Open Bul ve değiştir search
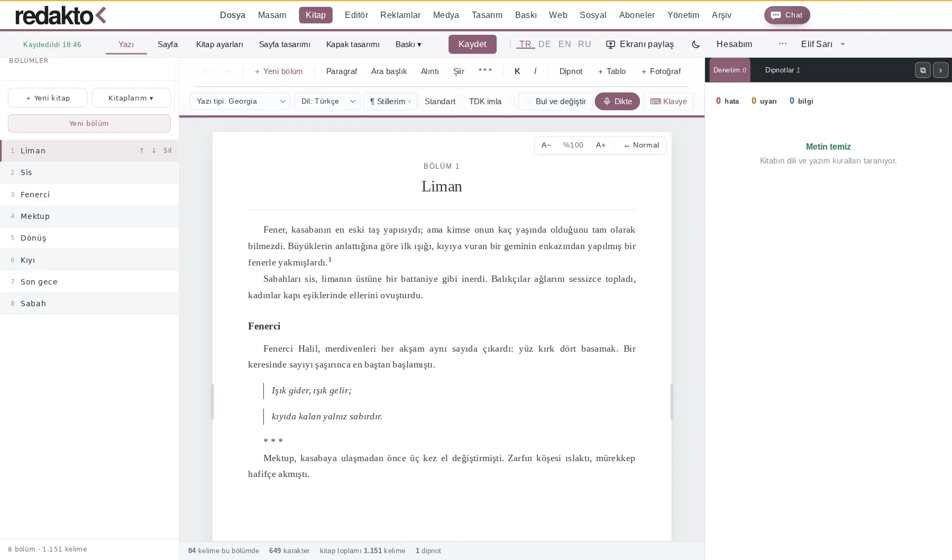Viewport: 952px width, 560px height. [556, 102]
